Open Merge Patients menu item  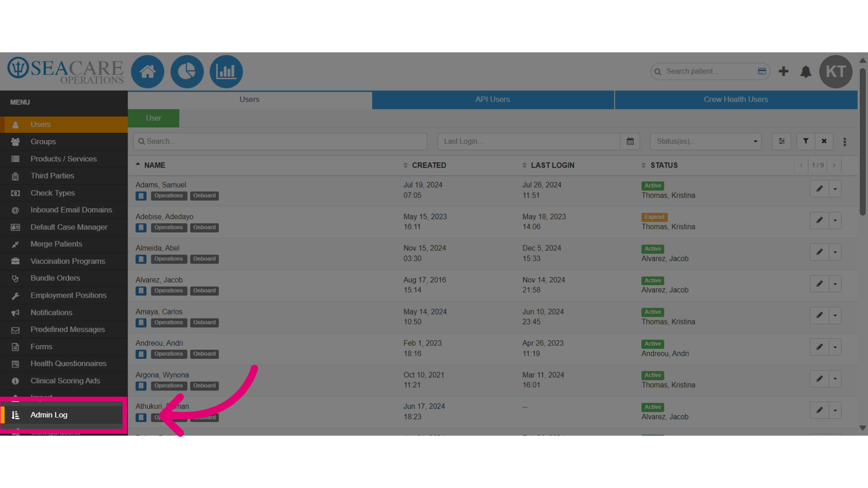(64, 244)
